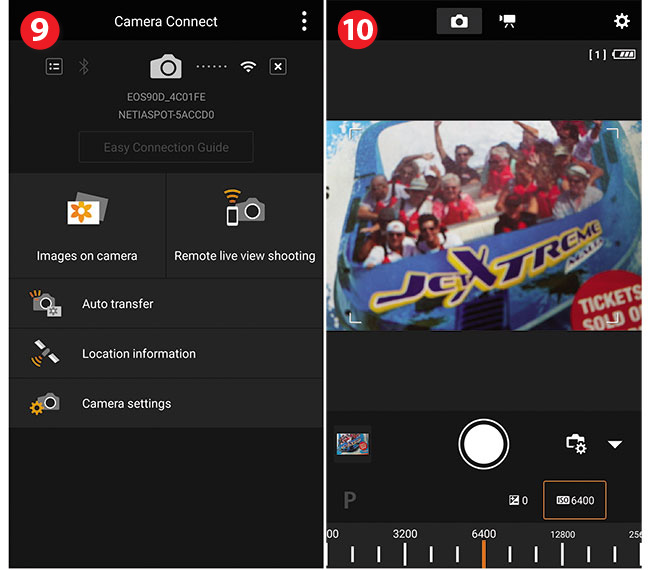Screen dimensions: 650x570
Task: Collapse settings panel with down arrow
Action: coord(615,444)
